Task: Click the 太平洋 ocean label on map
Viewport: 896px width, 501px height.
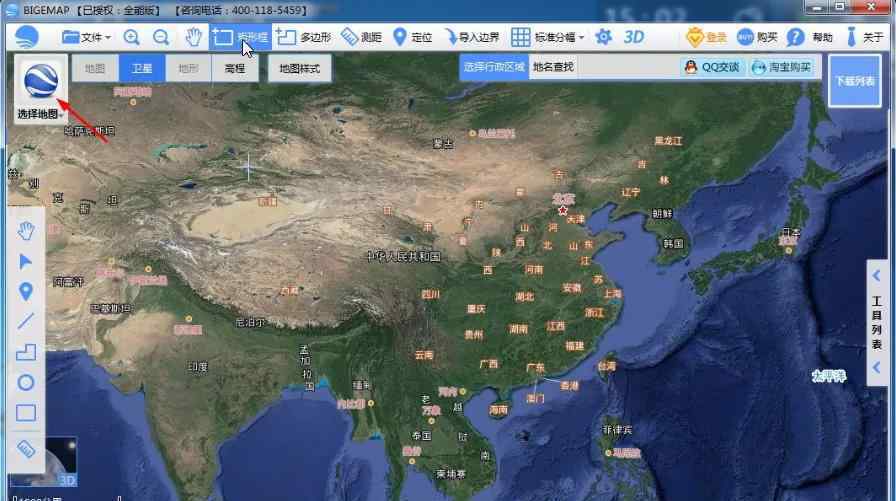Action: pyautogui.click(x=829, y=376)
